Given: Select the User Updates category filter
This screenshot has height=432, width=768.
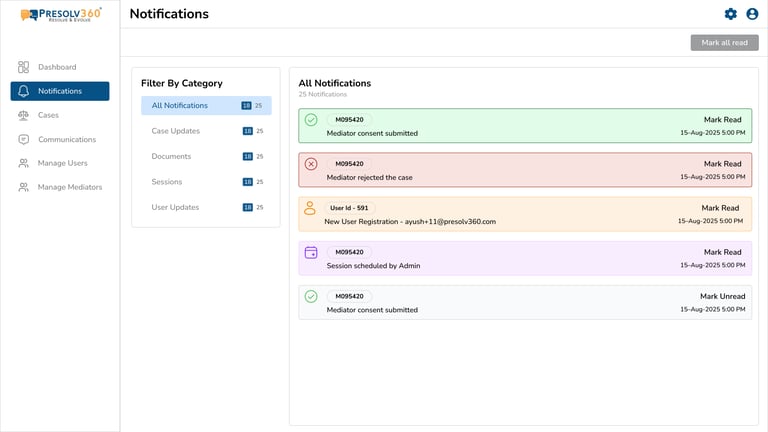Looking at the screenshot, I should [175, 207].
